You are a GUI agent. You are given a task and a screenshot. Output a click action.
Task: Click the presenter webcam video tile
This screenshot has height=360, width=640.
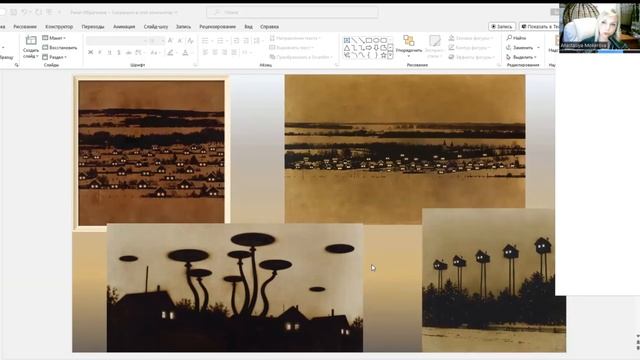599,28
